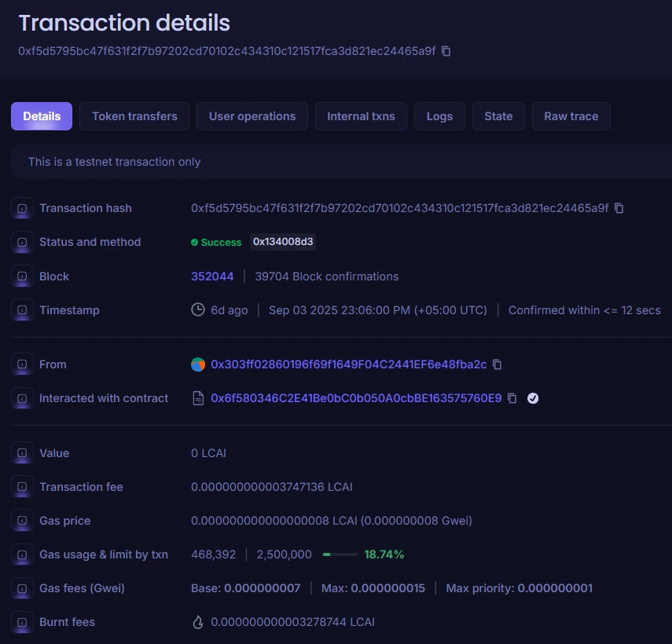This screenshot has height=644, width=672.
Task: Click the flame icon beside Burnt fees
Action: [199, 621]
